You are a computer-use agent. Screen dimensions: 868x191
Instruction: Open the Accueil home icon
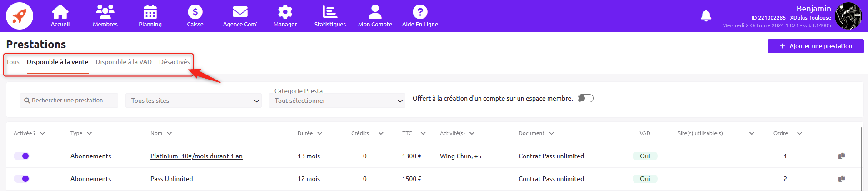coord(60,12)
